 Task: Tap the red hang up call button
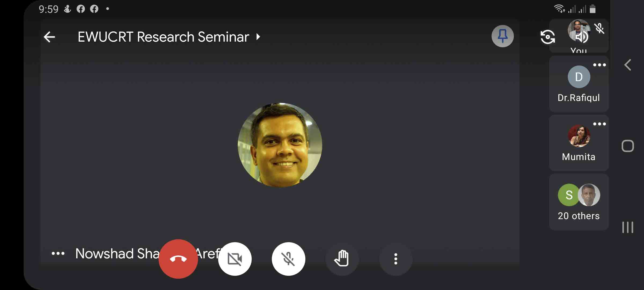tap(178, 259)
